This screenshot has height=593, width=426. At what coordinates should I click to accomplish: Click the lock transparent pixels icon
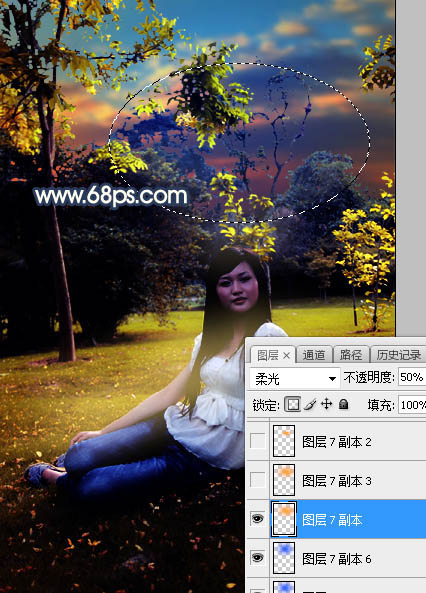tap(292, 404)
